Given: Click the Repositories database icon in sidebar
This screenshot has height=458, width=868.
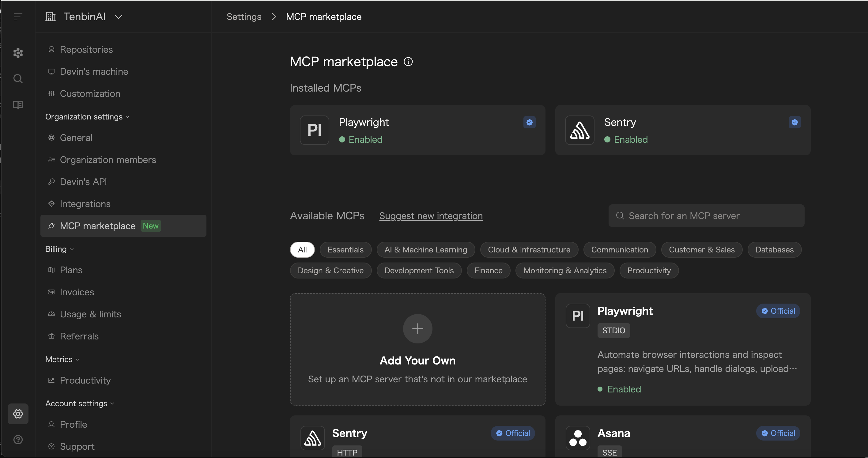Looking at the screenshot, I should pos(51,50).
